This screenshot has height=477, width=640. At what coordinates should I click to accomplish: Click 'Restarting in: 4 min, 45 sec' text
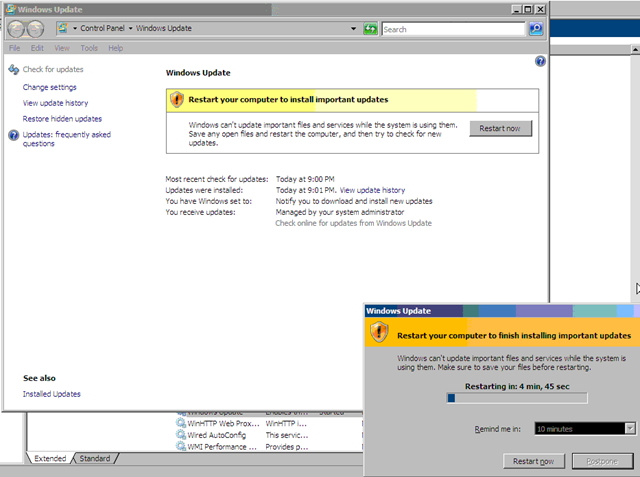coord(517,386)
